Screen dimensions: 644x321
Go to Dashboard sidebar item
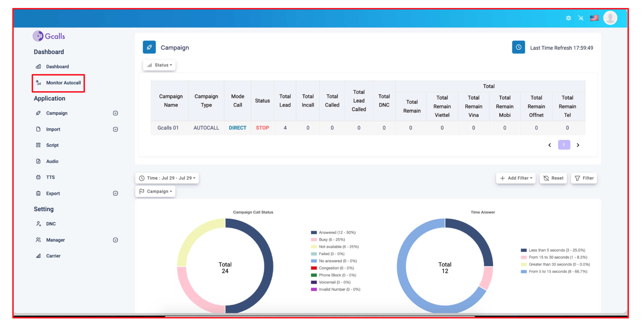pyautogui.click(x=57, y=66)
